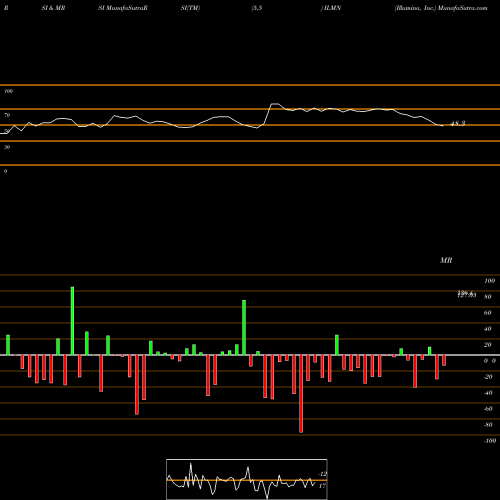Click the 'MR' panel label
Image resolution: width=500 pixels, height=500 pixels.
(x=446, y=260)
